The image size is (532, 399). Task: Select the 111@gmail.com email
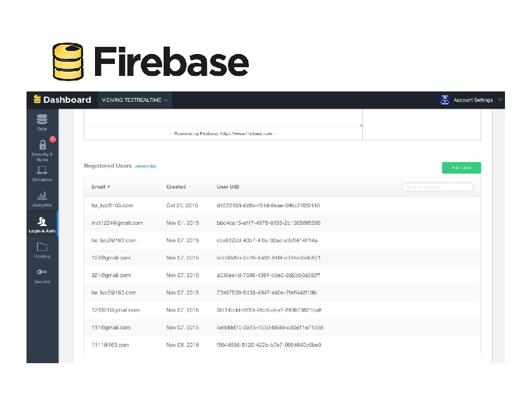coord(111,327)
